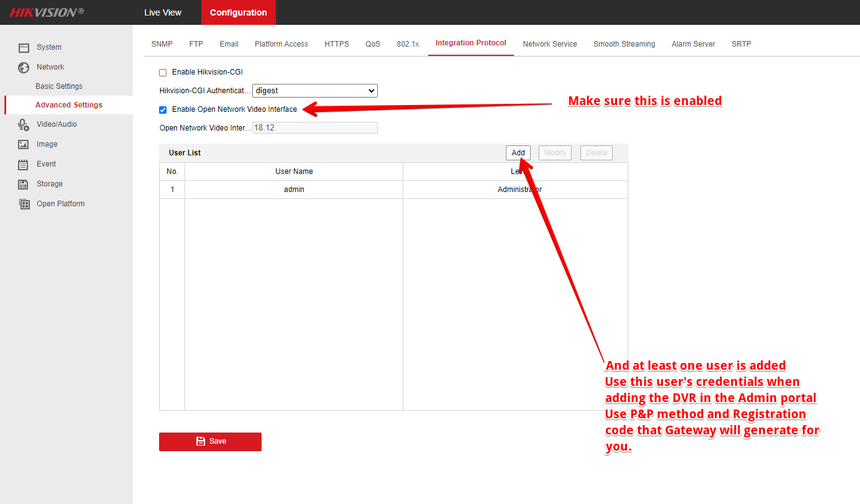Viewport: 860px width, 504px height.
Task: Open Event settings in sidebar
Action: click(x=47, y=164)
